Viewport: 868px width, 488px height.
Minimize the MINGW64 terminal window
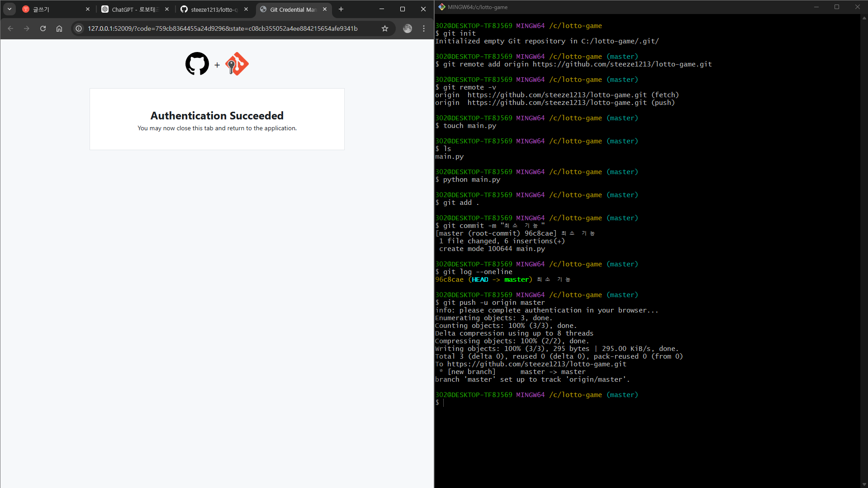click(x=816, y=7)
